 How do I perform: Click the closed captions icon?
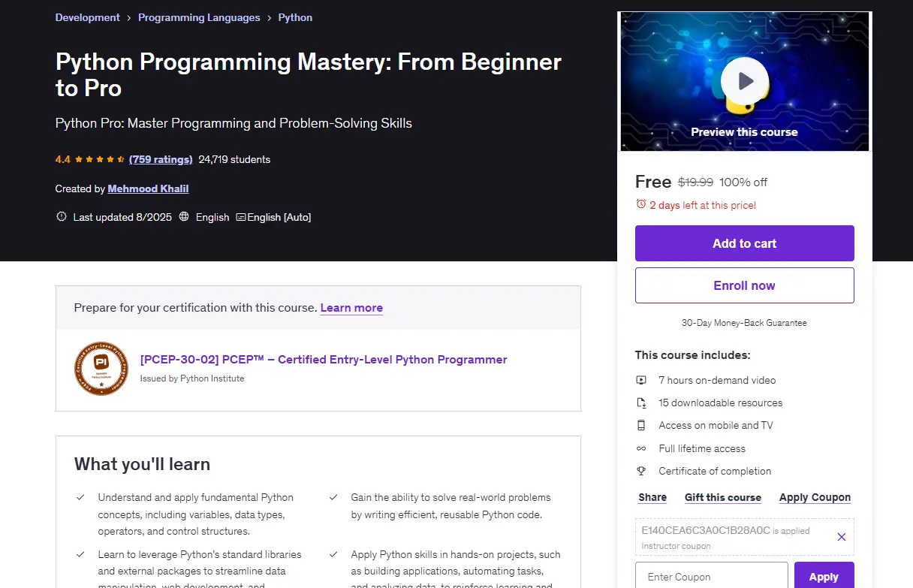[241, 217]
